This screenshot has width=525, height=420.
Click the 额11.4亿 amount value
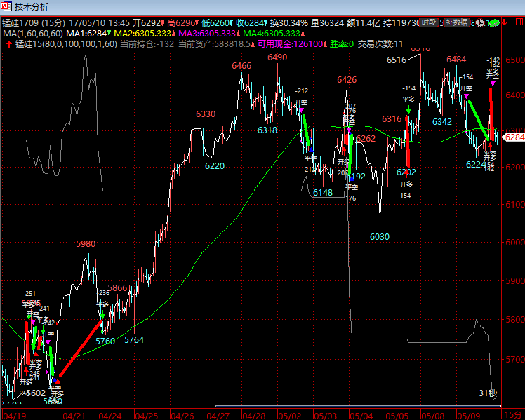point(364,23)
